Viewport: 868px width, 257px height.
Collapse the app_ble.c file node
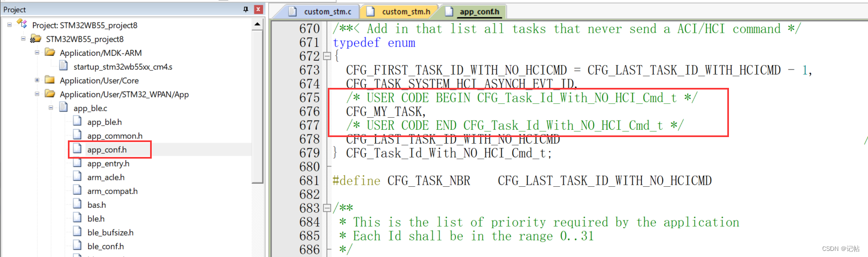click(51, 108)
